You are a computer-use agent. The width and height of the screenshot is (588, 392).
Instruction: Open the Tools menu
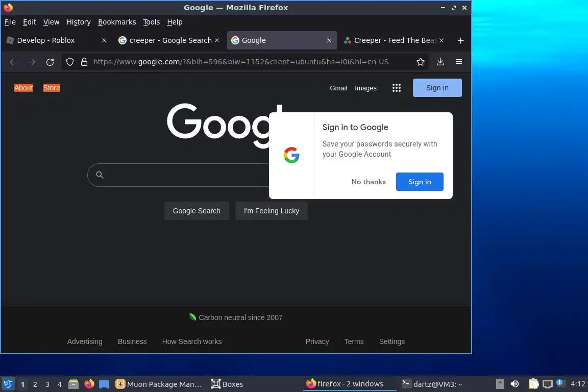[152, 22]
